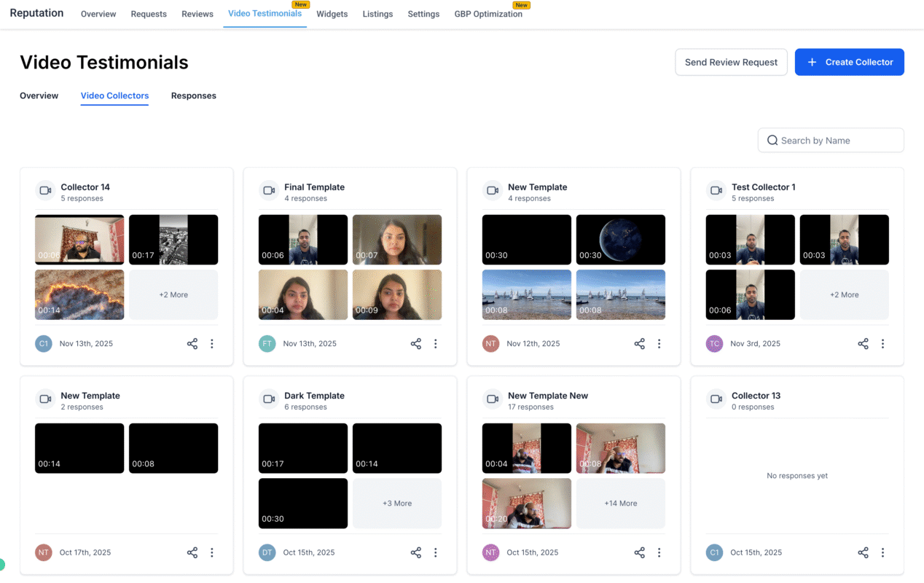924x583 pixels.
Task: Share the Dark Template collector
Action: [x=415, y=552]
